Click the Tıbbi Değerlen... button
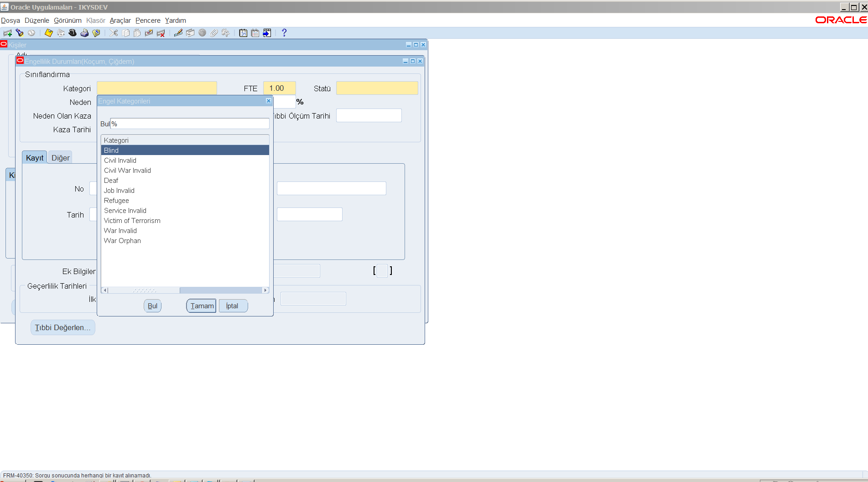Image resolution: width=868 pixels, height=482 pixels. [x=63, y=327]
